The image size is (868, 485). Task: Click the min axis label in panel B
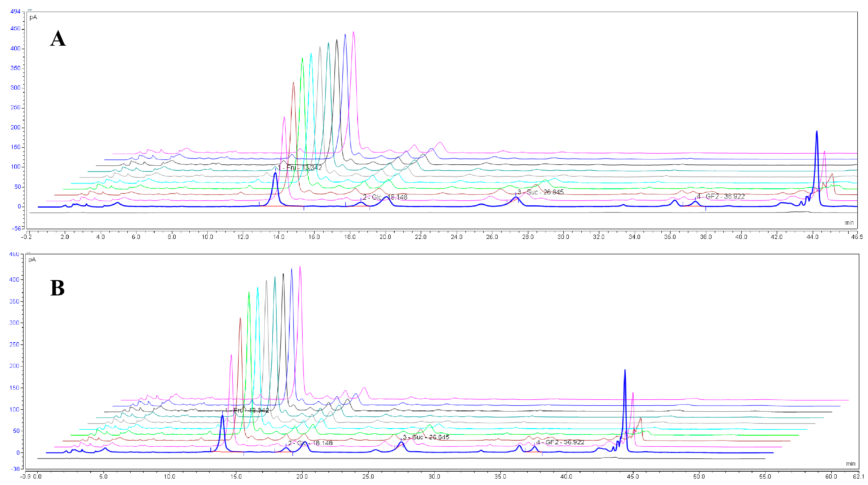click(850, 464)
